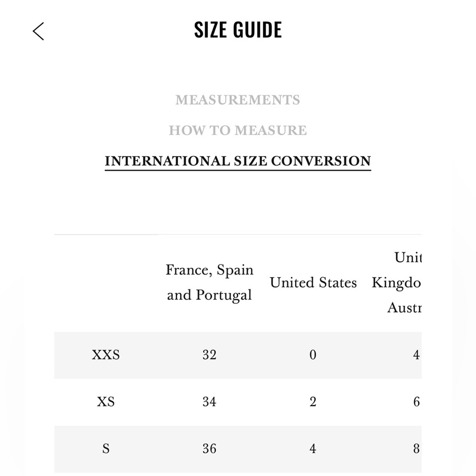Click France size 32 in XXS row

click(x=209, y=355)
